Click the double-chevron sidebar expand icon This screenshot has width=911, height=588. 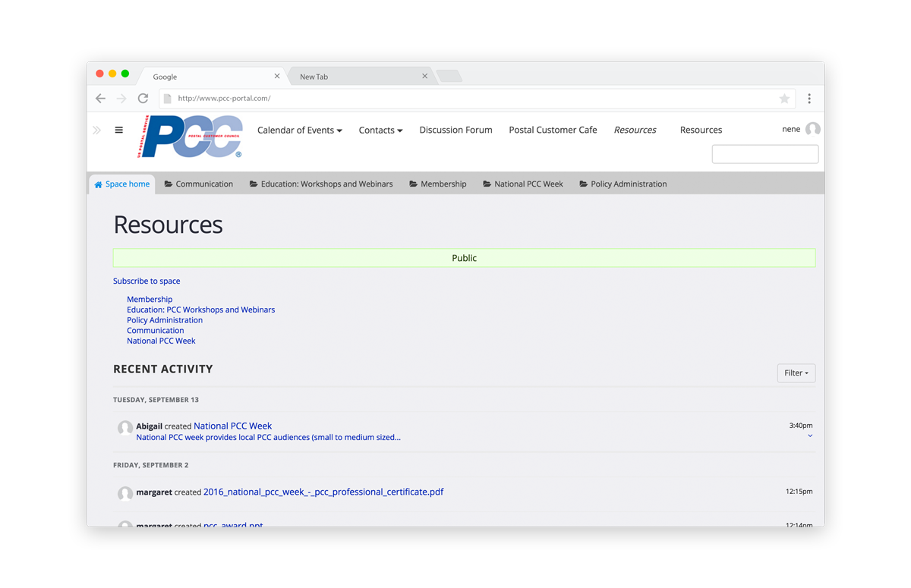[x=96, y=130]
